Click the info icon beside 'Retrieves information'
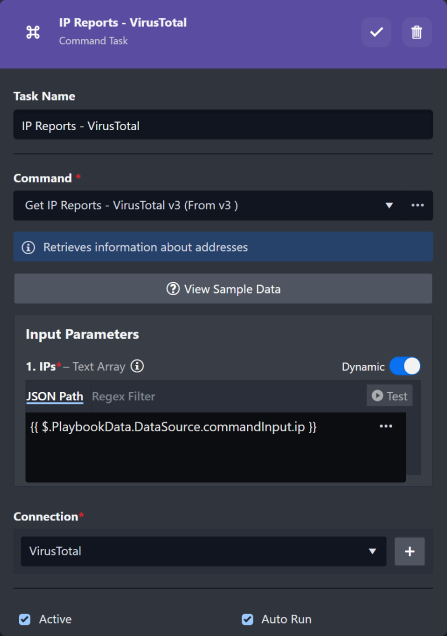The width and height of the screenshot is (447, 636). click(28, 247)
